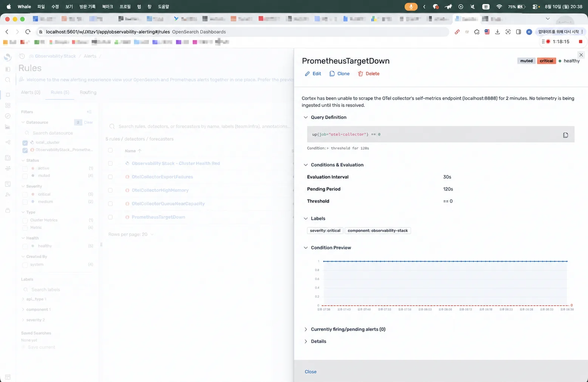The width and height of the screenshot is (588, 382).
Task: Click the Search datasource field
Action: [x=58, y=133]
